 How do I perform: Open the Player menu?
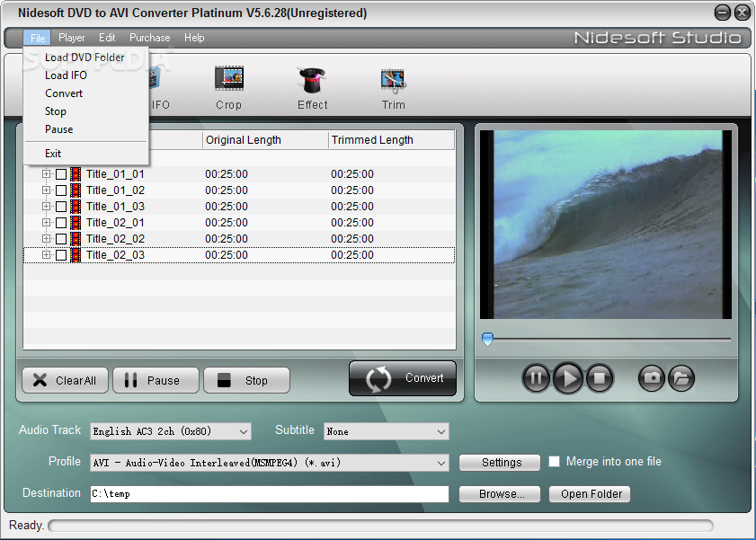(x=71, y=38)
